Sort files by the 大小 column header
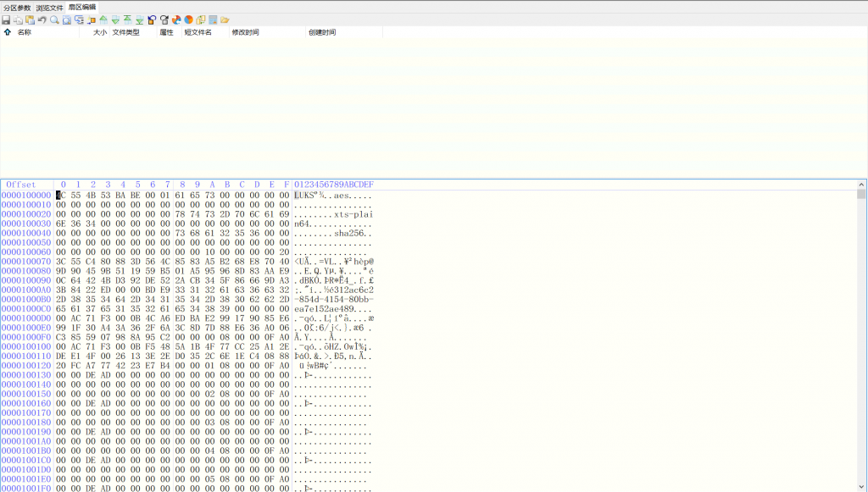Viewport: 868px width, 492px height. (100, 32)
